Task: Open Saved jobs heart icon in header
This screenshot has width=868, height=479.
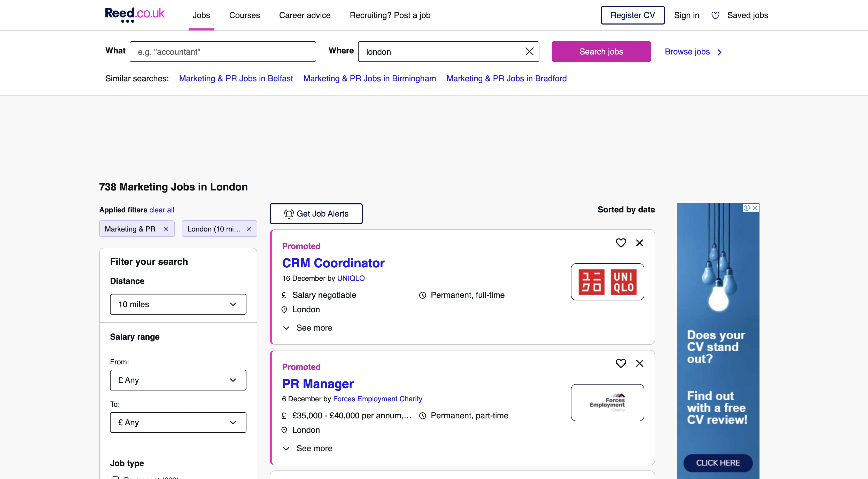Action: (x=715, y=15)
